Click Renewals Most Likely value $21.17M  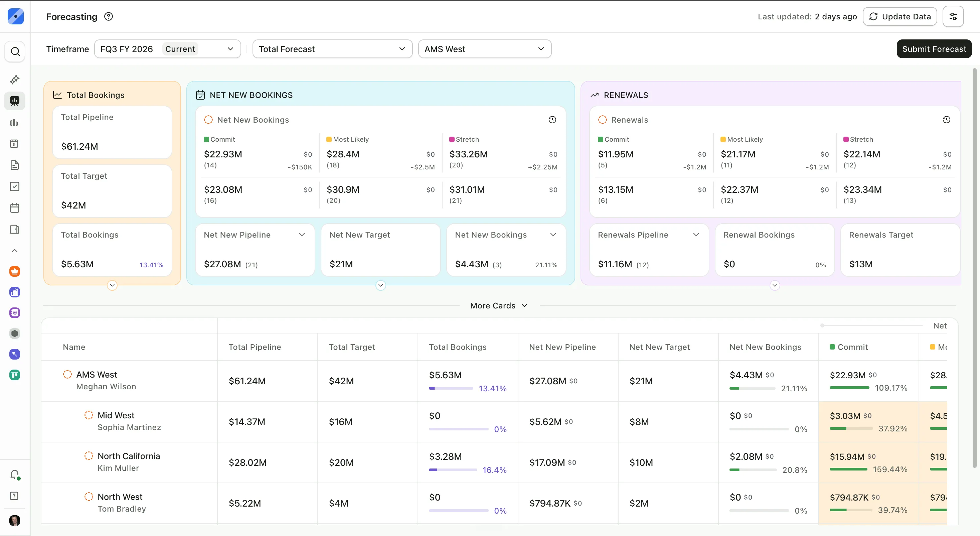[738, 154]
